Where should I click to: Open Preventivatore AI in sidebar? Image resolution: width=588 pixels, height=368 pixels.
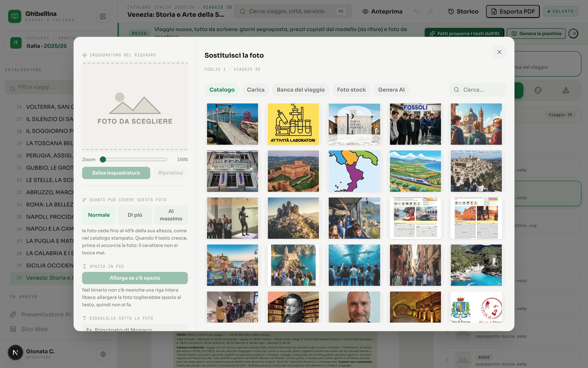41,314
